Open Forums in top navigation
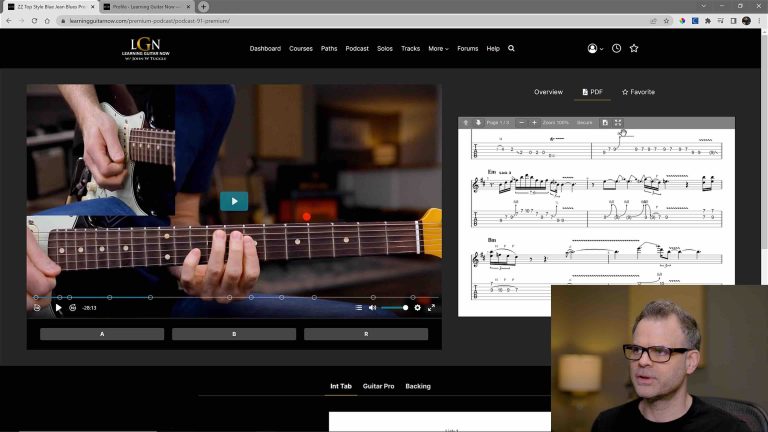 [x=468, y=48]
